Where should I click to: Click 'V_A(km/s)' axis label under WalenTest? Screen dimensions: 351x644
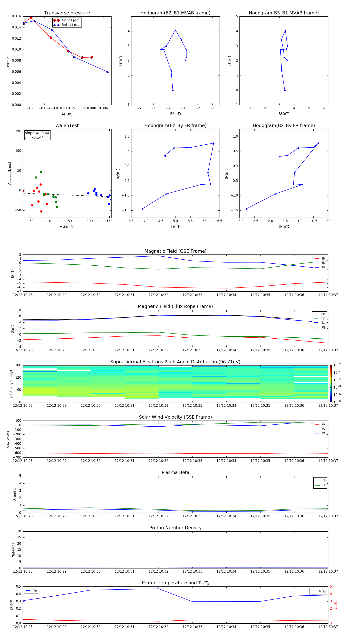67,227
